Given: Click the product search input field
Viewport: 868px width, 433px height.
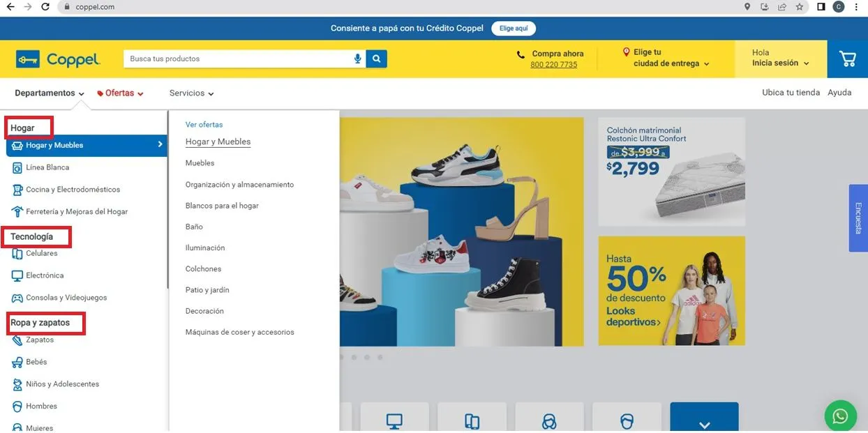Looking at the screenshot, I should (237, 59).
